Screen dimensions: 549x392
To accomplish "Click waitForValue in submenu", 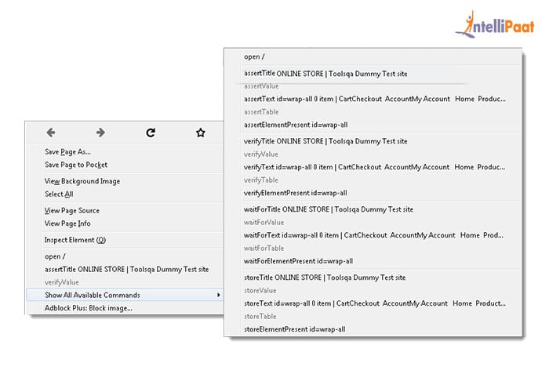I will (264, 223).
